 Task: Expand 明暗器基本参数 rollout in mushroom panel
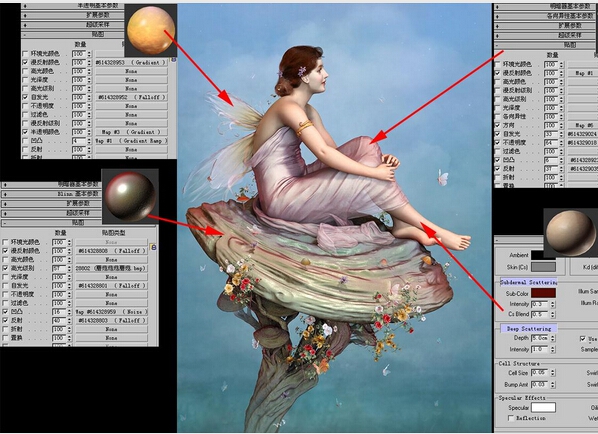point(51,185)
